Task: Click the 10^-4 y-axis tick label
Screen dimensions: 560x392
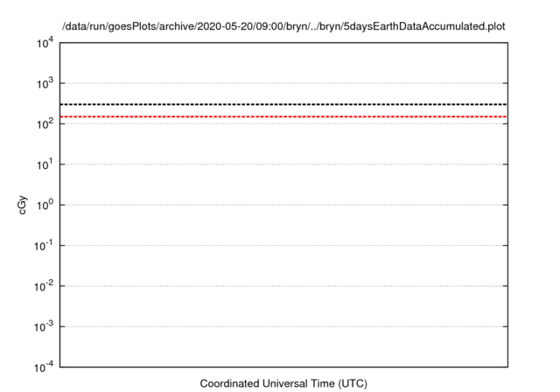Action: 44,367
